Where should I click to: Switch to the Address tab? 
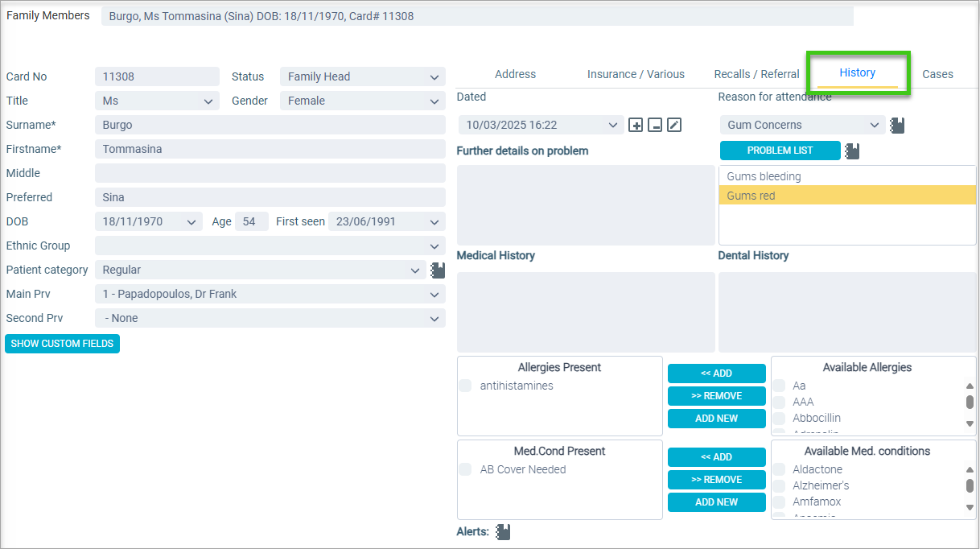click(516, 74)
